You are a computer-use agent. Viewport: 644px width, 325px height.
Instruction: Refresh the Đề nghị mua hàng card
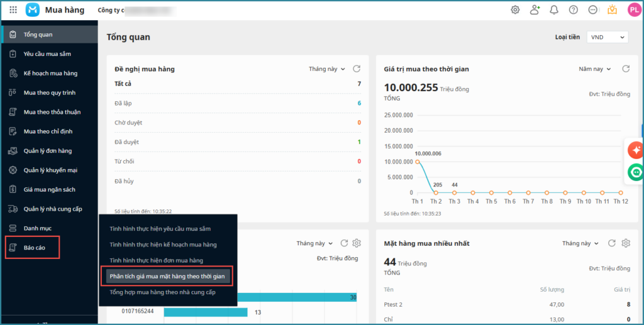coord(357,69)
